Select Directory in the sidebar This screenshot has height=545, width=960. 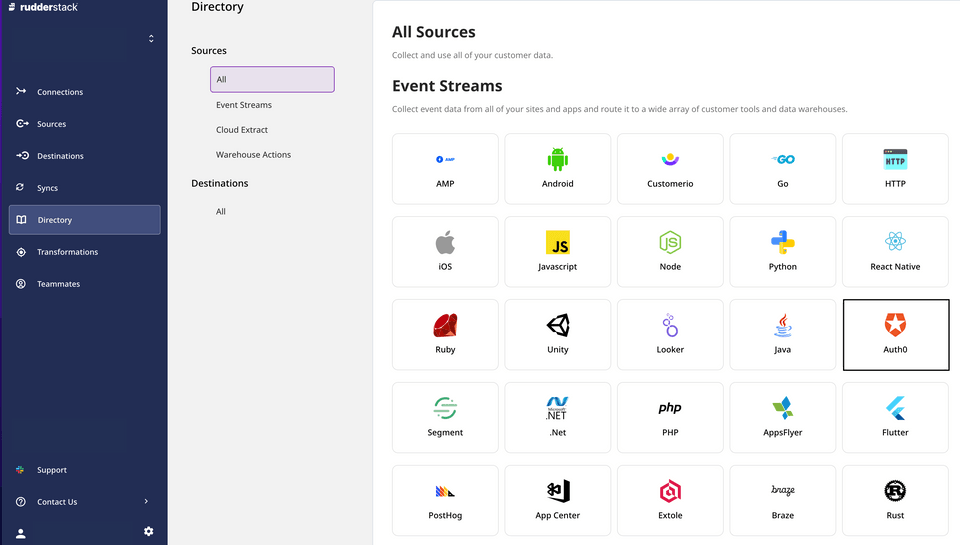tap(84, 220)
